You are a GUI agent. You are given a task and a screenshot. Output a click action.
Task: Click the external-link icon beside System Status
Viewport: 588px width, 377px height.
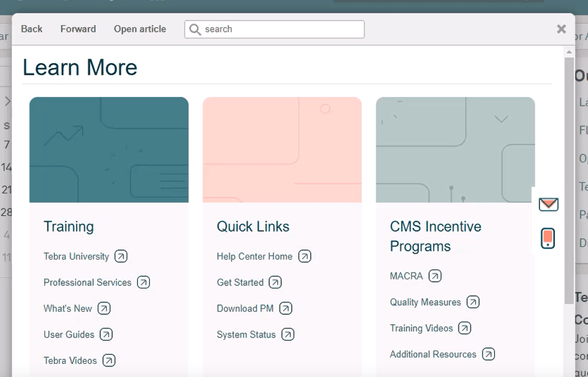click(x=288, y=334)
